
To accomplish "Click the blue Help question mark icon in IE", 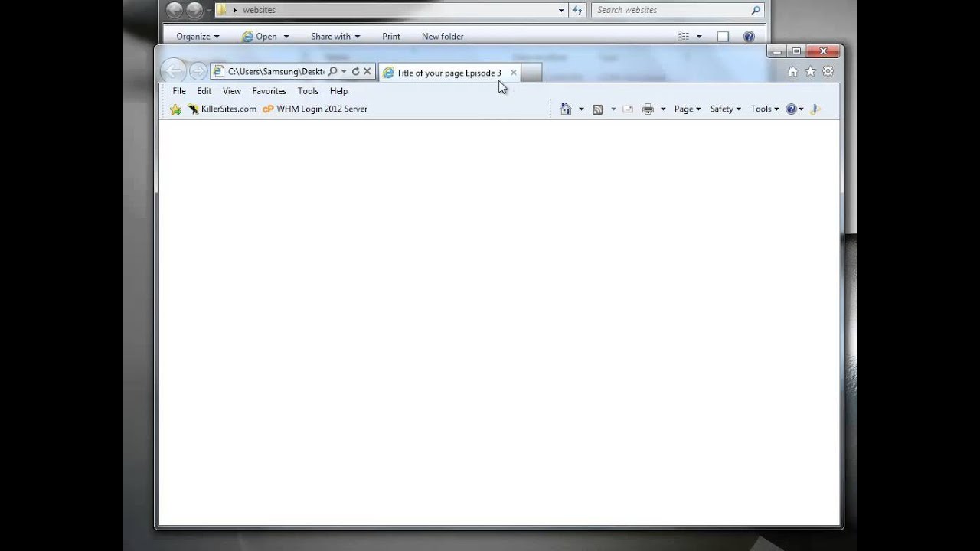I will click(791, 109).
